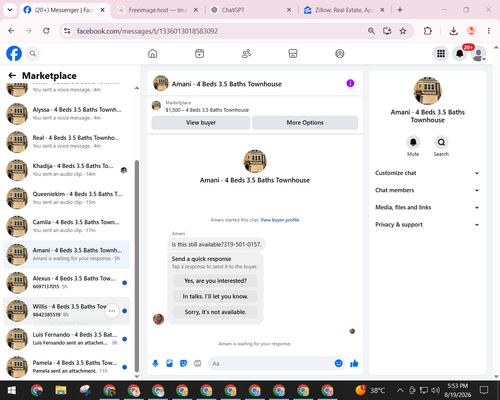
Task: Open the Chrome three-dot menu
Action: [x=489, y=31]
